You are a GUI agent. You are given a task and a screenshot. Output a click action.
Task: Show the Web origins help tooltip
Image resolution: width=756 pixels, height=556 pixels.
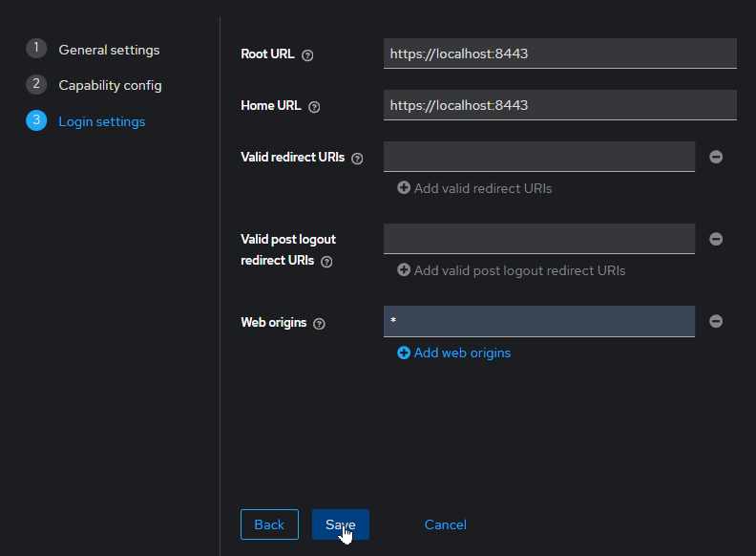319,324
